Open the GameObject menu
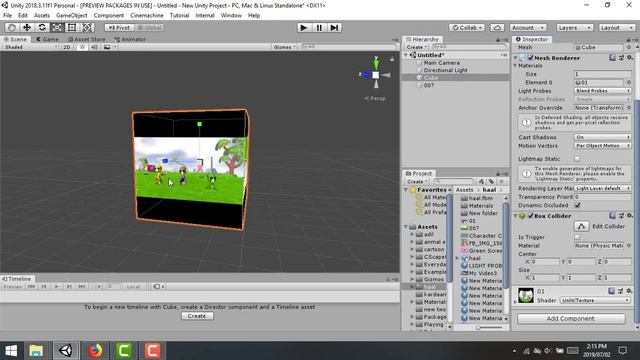Image resolution: width=640 pixels, height=360 pixels. click(x=71, y=15)
